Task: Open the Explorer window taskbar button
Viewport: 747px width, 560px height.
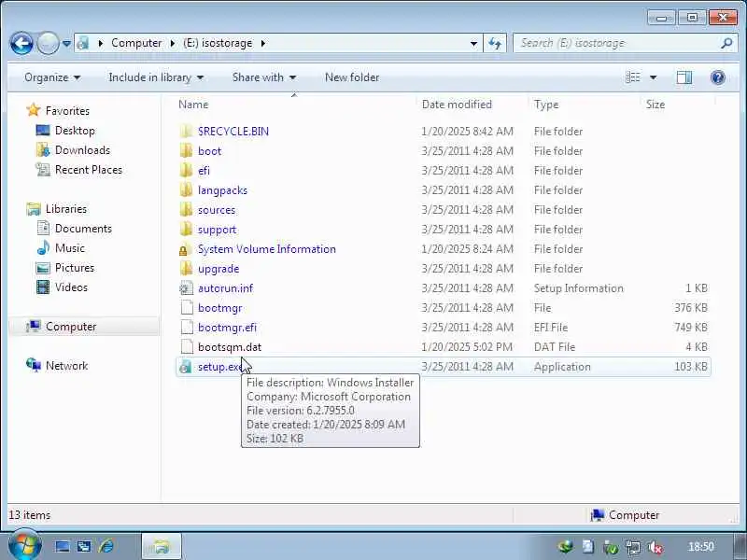Action: pos(162,546)
